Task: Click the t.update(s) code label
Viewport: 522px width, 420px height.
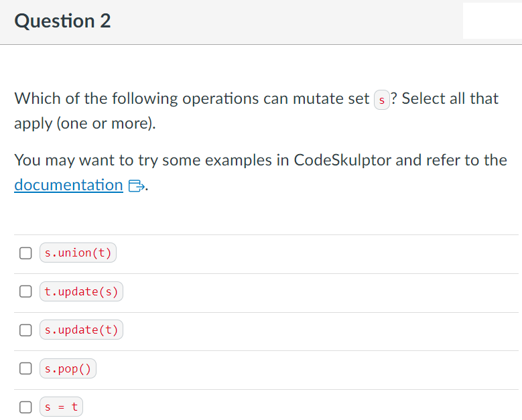Action: (81, 292)
